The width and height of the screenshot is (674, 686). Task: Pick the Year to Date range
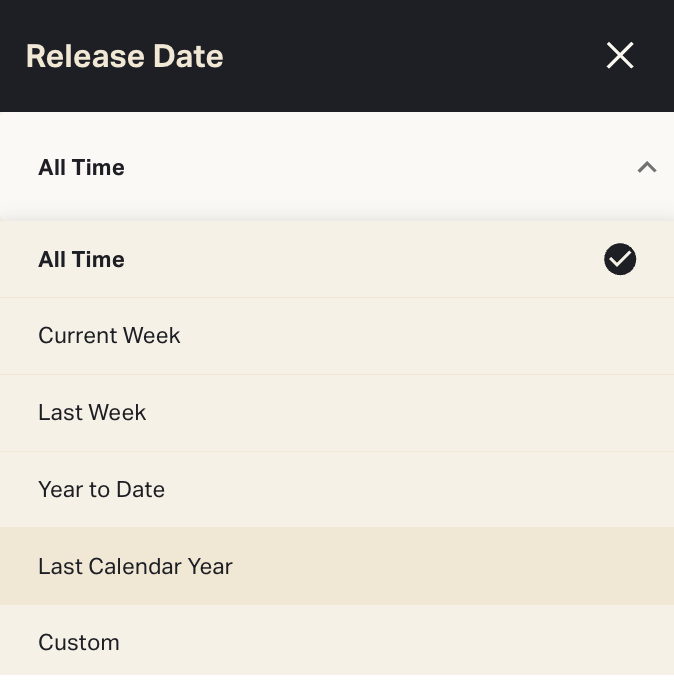[x=101, y=490]
